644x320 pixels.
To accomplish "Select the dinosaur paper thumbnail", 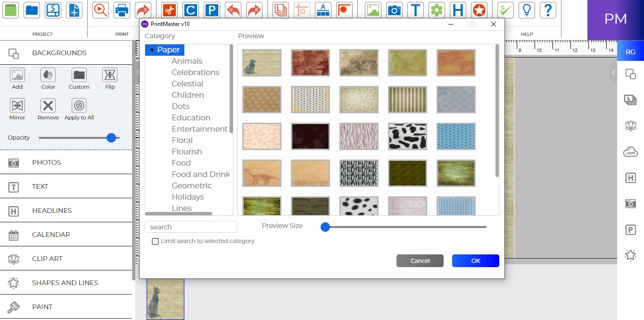I will (262, 173).
